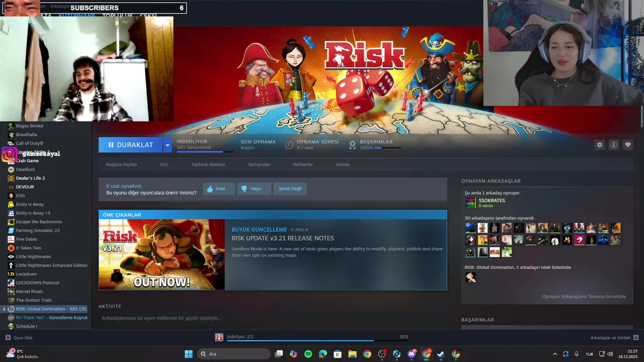Screen dimensions: 644x362
Task: Dismiss review prompt with Şimdi Değil
Action: tap(290, 189)
